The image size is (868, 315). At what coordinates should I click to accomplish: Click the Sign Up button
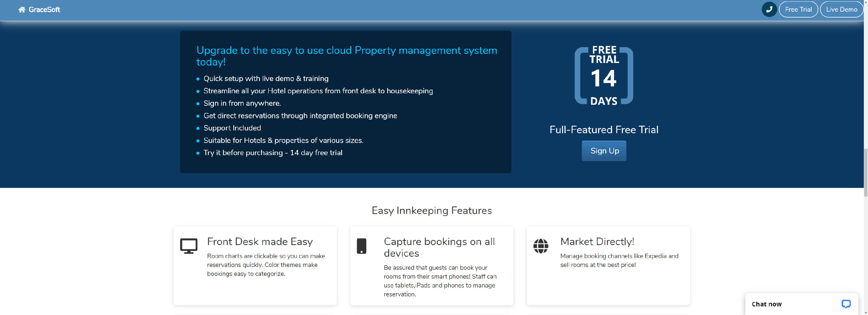pyautogui.click(x=604, y=151)
